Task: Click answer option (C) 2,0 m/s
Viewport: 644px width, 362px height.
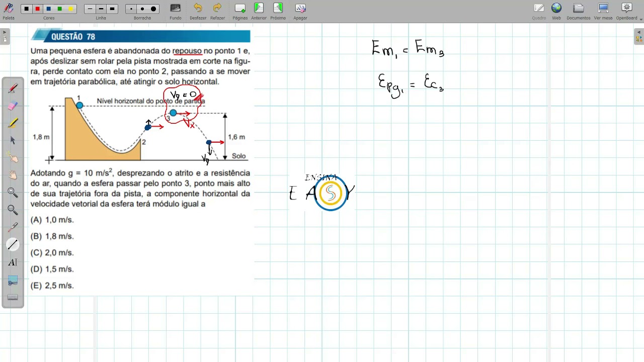Action: coord(52,253)
